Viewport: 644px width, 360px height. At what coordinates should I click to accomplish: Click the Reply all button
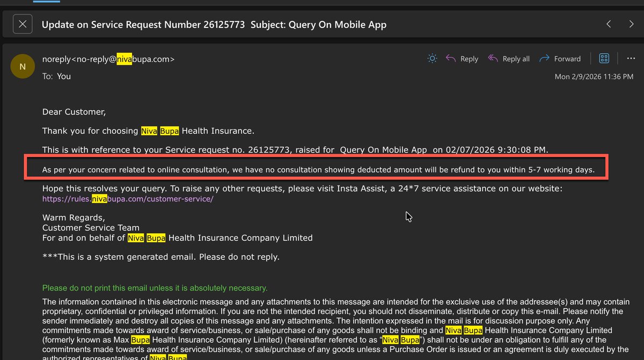(509, 59)
